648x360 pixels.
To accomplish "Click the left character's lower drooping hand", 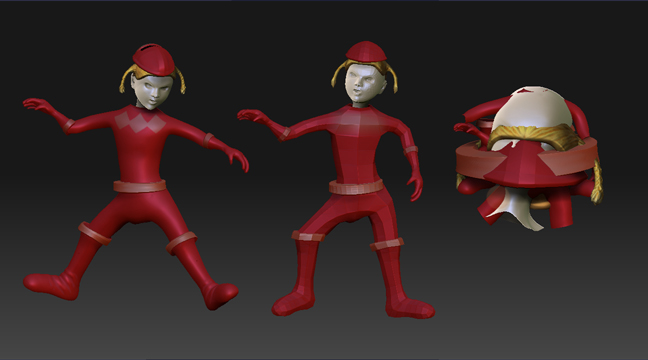I will (x=239, y=159).
